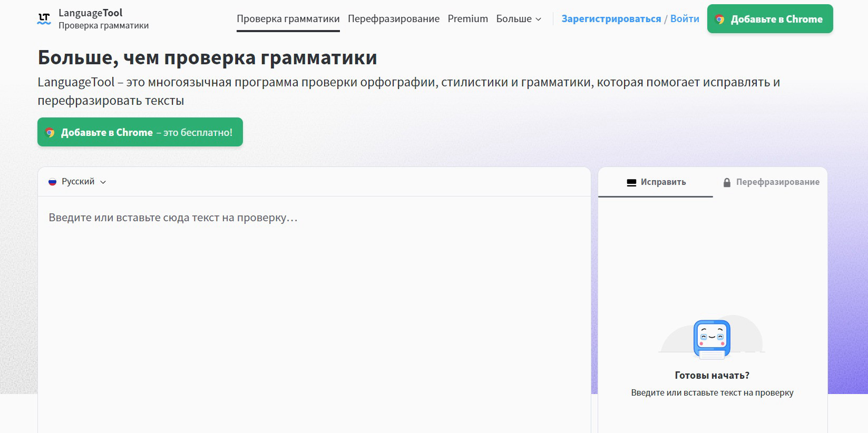The image size is (868, 433).
Task: Click Введите или вставьте текст на проверку
Action: (712, 393)
